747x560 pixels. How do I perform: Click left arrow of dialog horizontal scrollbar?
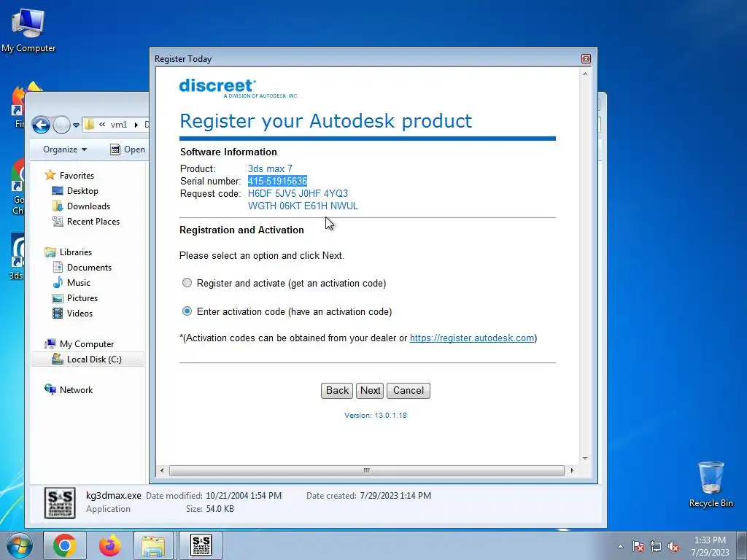162,470
